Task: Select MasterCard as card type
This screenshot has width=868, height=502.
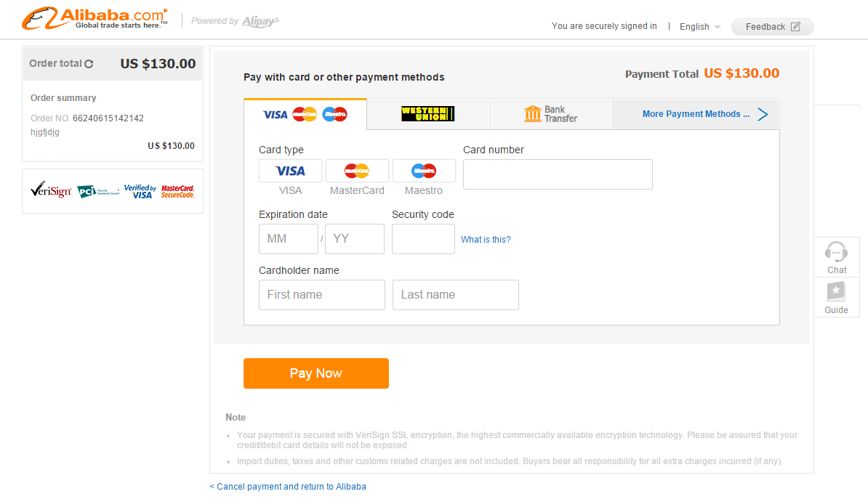Action: (357, 171)
